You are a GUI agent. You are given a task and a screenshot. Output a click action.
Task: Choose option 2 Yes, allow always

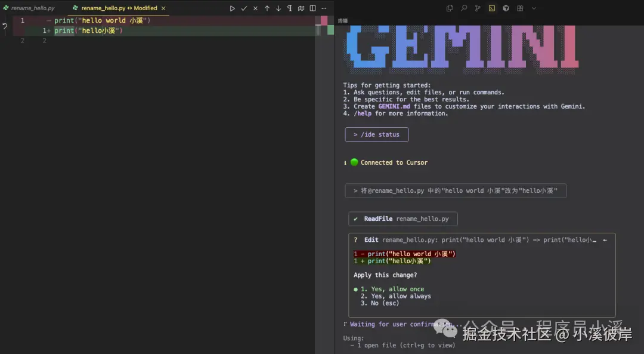(x=395, y=296)
